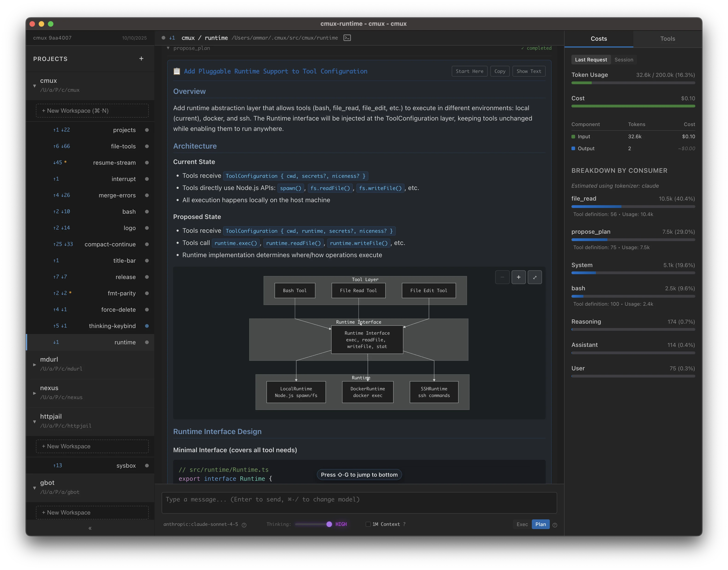Image resolution: width=728 pixels, height=570 pixels.
Task: Open the help icon beside the Plan button
Action: (555, 525)
